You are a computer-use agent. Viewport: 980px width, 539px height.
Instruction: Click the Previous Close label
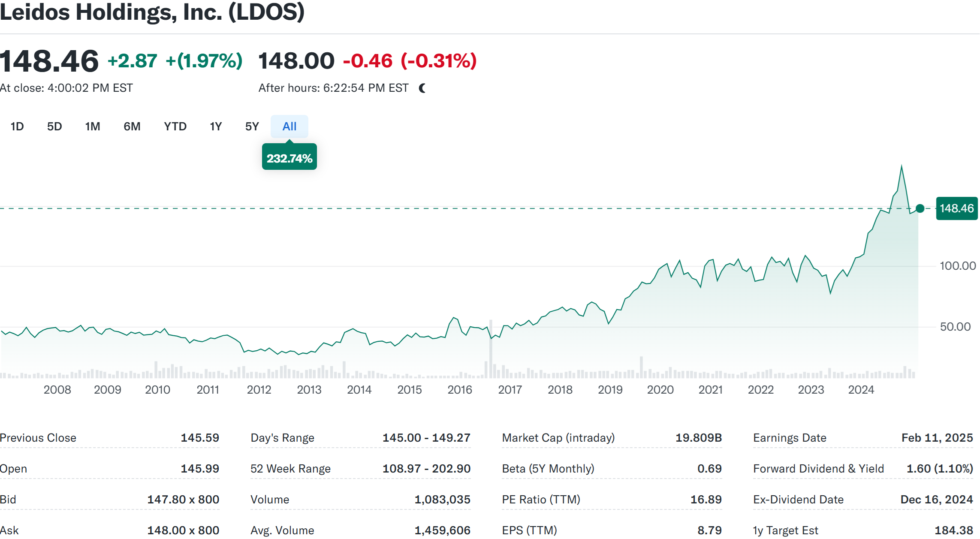tap(38, 438)
